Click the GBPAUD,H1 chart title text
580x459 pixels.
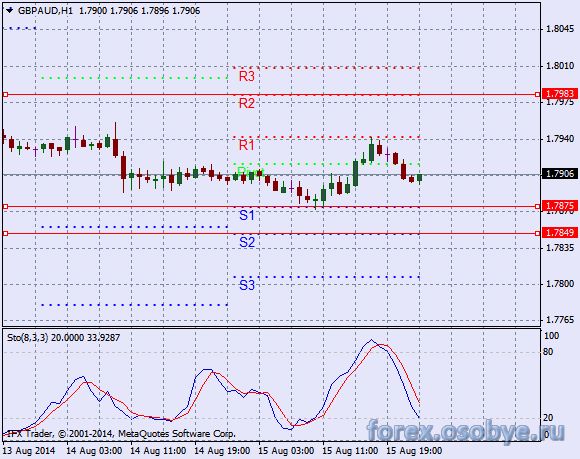[45, 11]
